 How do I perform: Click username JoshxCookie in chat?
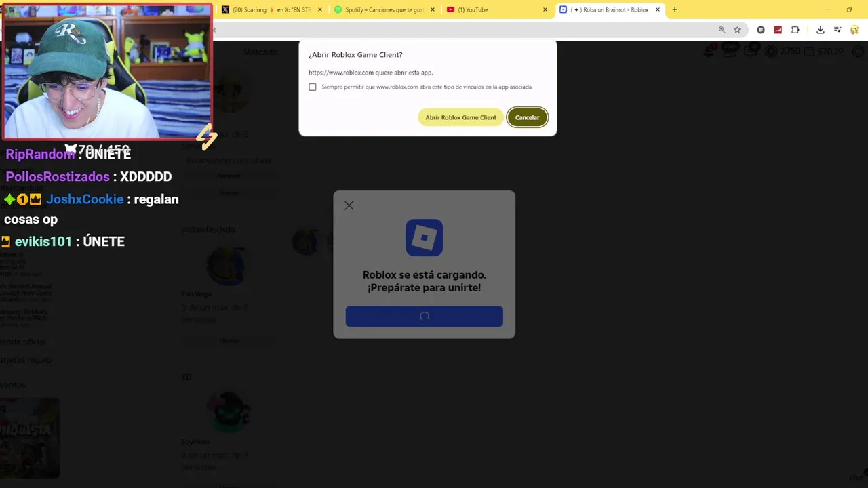85,199
